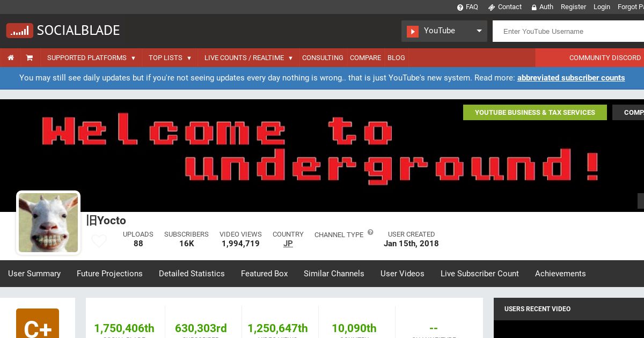Click the Login link
The height and width of the screenshot is (338, 644).
pyautogui.click(x=602, y=7)
